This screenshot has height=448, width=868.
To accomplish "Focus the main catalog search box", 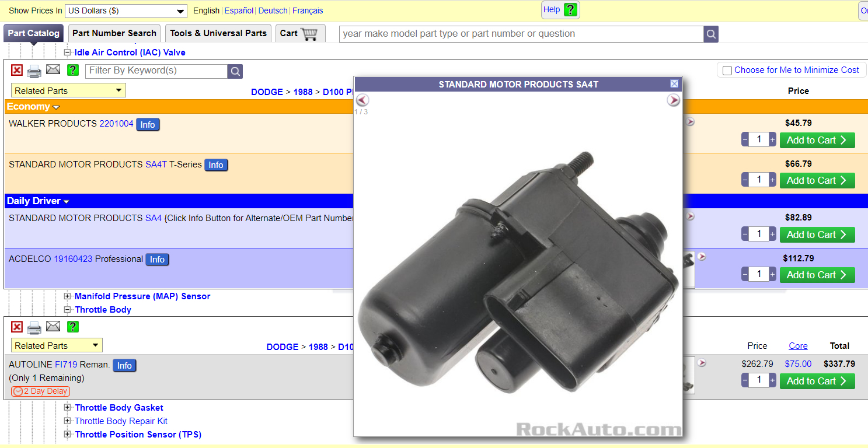I will 521,34.
